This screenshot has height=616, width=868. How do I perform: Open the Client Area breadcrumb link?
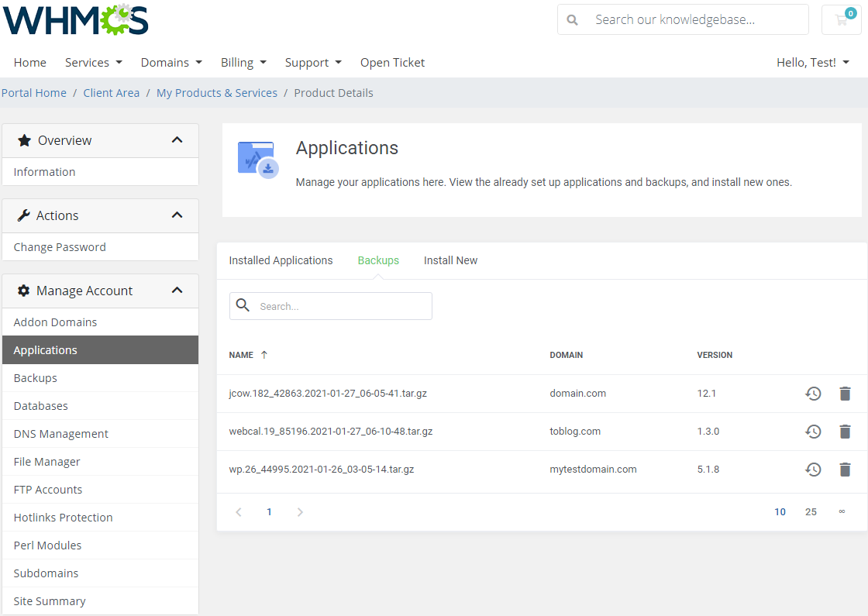pyautogui.click(x=112, y=93)
